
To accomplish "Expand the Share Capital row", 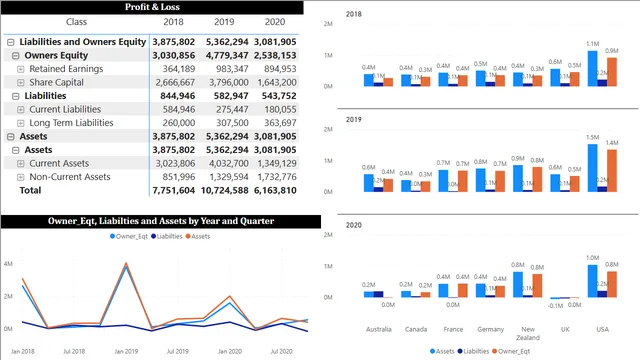I will 20,82.
